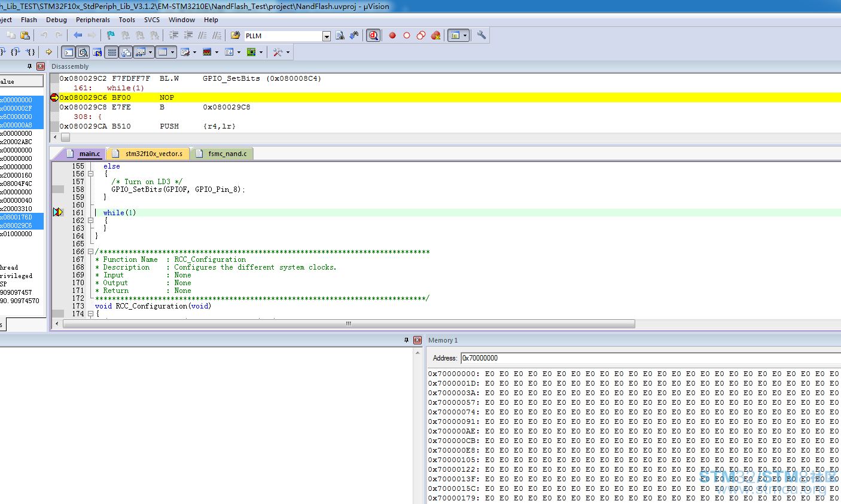Insert breakpoint with the solid red circle
This screenshot has height=504, width=841.
(392, 35)
